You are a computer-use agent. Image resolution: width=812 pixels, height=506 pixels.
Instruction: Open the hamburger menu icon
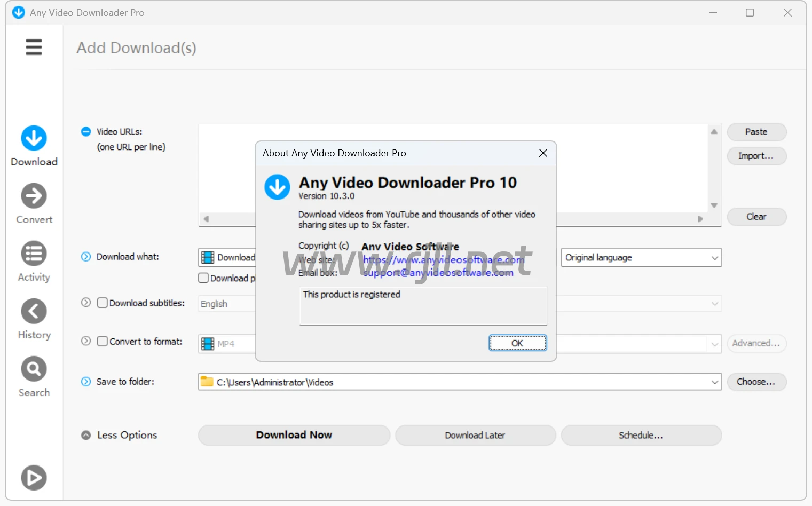tap(34, 48)
